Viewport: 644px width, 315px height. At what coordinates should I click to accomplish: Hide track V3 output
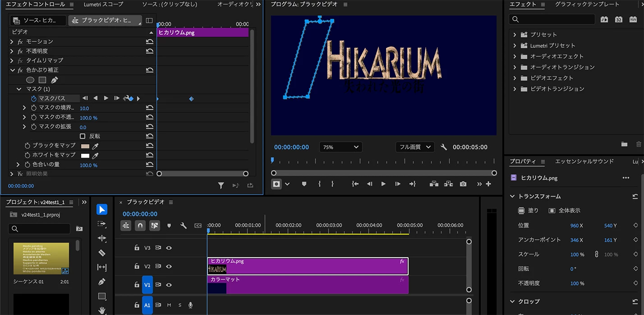tap(169, 248)
